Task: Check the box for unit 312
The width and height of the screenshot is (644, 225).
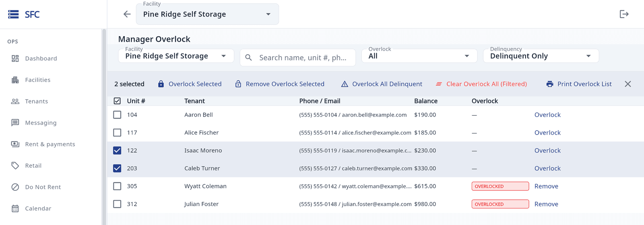Action: tap(117, 204)
